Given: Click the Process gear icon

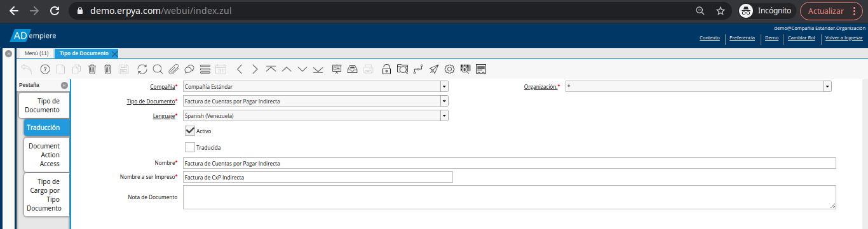Looking at the screenshot, I should [450, 69].
